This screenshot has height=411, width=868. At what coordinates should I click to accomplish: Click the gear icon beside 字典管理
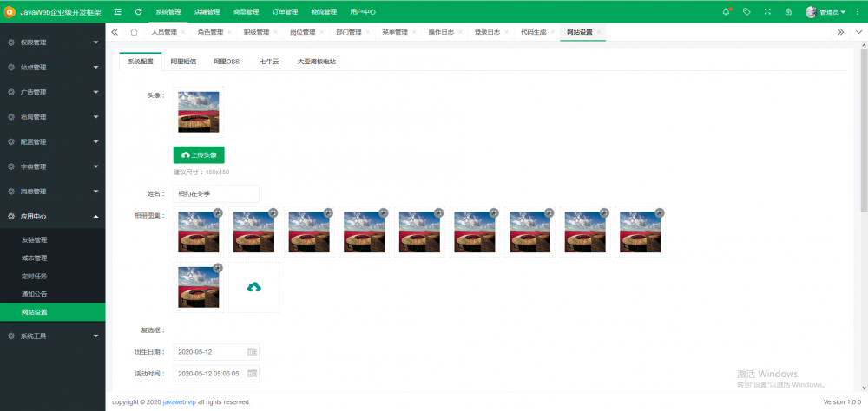[11, 166]
